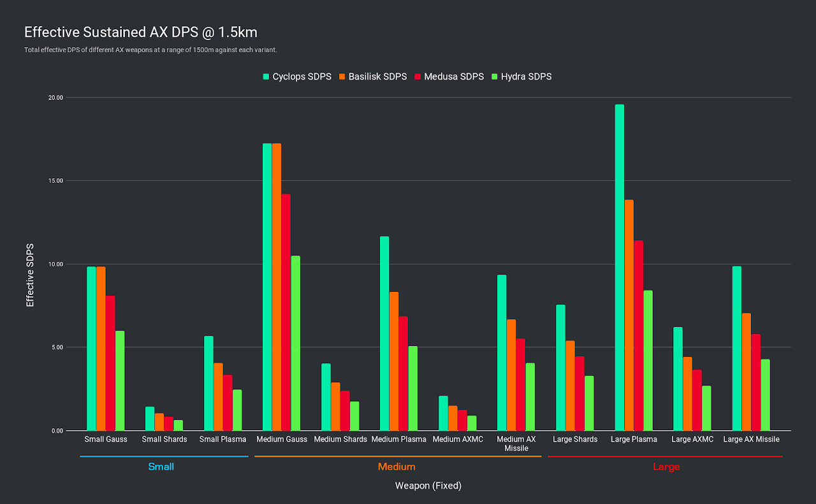Click the 20.00 y-axis tick label
The width and height of the screenshot is (816, 504).
coord(55,98)
